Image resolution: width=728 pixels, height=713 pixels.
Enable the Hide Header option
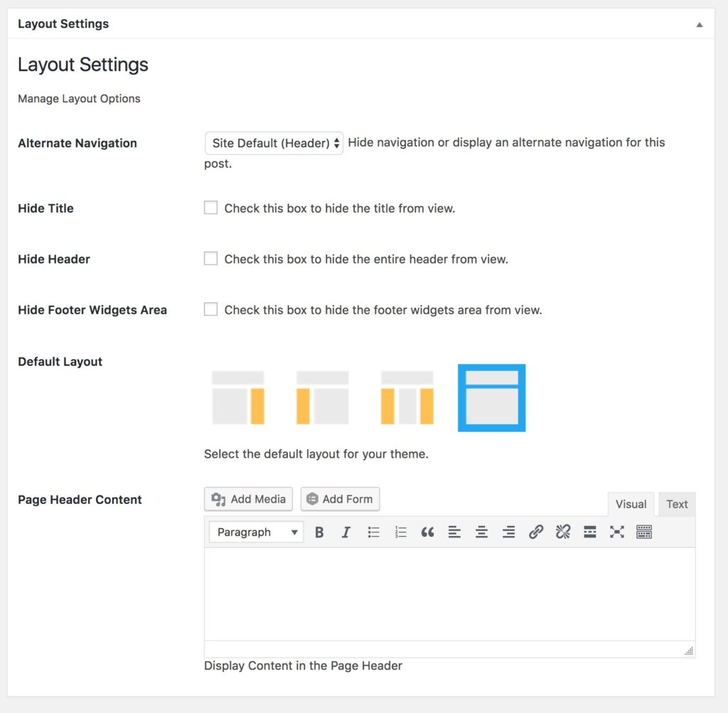point(210,258)
